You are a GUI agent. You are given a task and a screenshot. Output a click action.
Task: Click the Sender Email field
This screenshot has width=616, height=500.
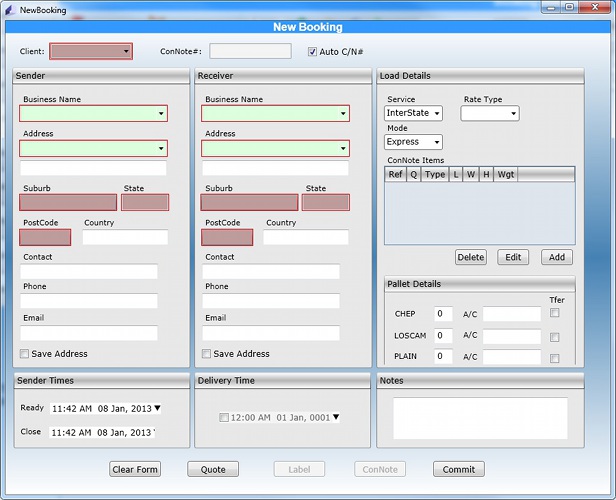(x=89, y=333)
